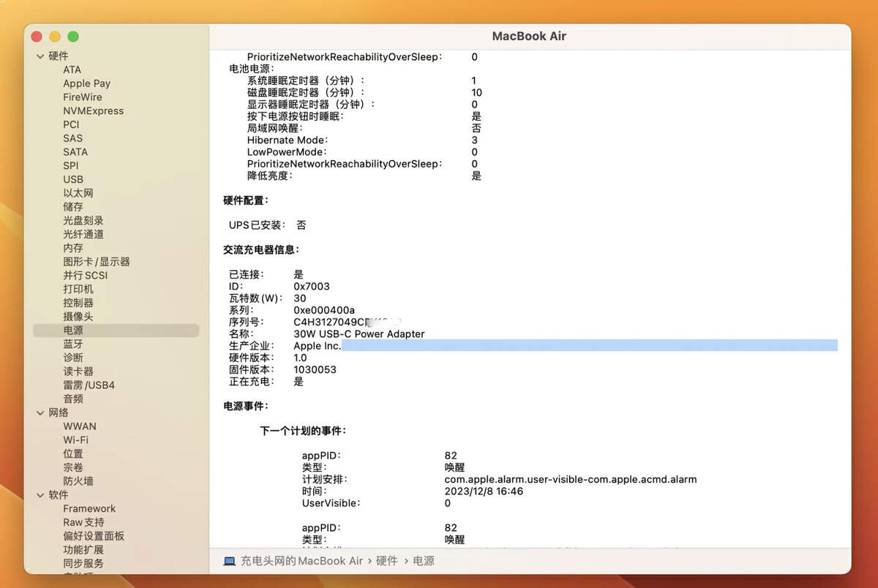Click the yellow minimize window button
The width and height of the screenshot is (878, 588).
(x=55, y=37)
